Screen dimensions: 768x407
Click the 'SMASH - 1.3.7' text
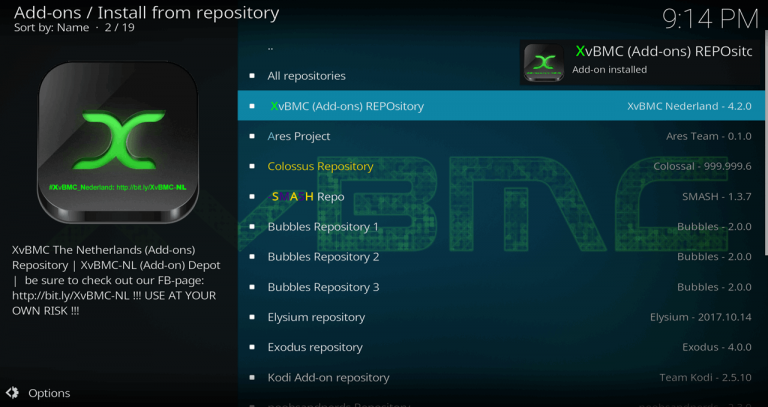(717, 196)
